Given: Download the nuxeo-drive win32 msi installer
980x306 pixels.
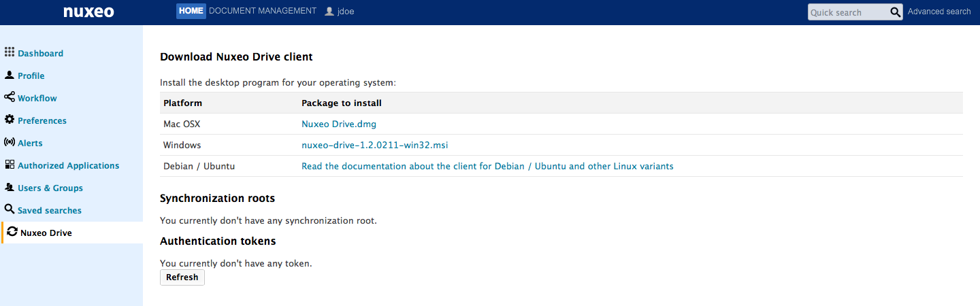Looking at the screenshot, I should [x=375, y=145].
